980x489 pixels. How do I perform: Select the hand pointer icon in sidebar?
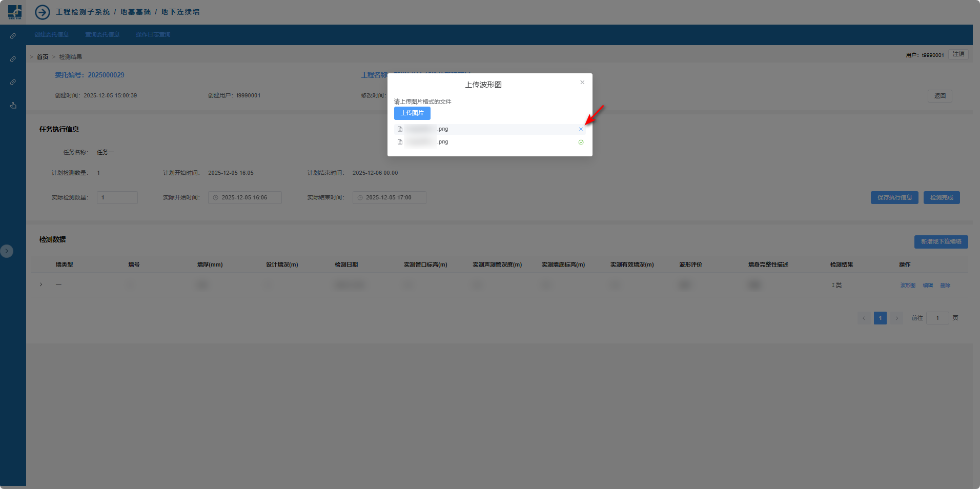point(13,105)
